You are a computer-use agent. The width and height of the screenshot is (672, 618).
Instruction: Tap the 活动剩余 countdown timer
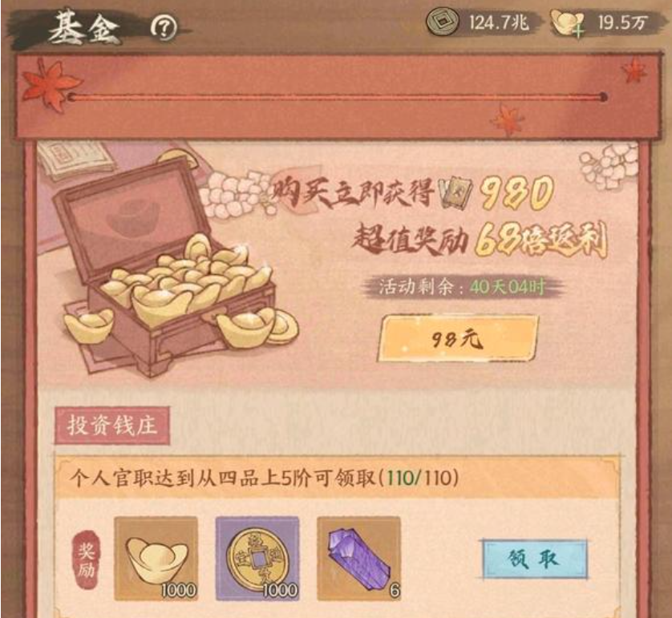tap(462, 286)
